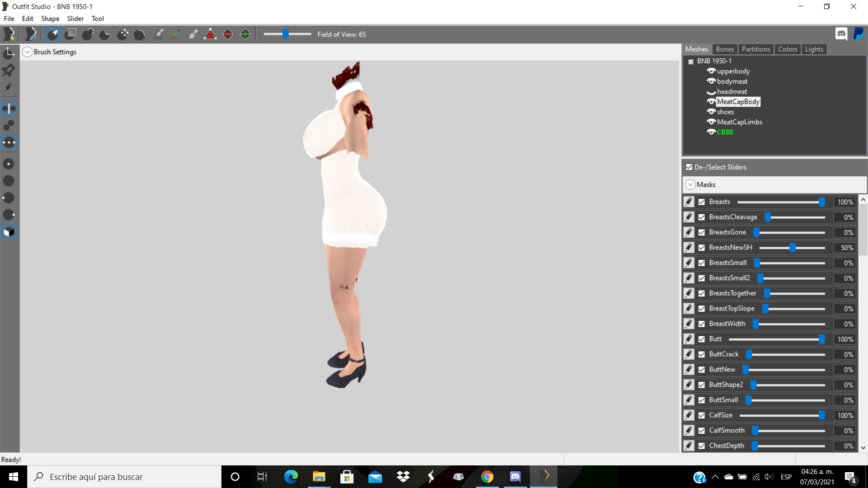
Task: Select the Collapse Vertex tool
Action: (x=210, y=34)
